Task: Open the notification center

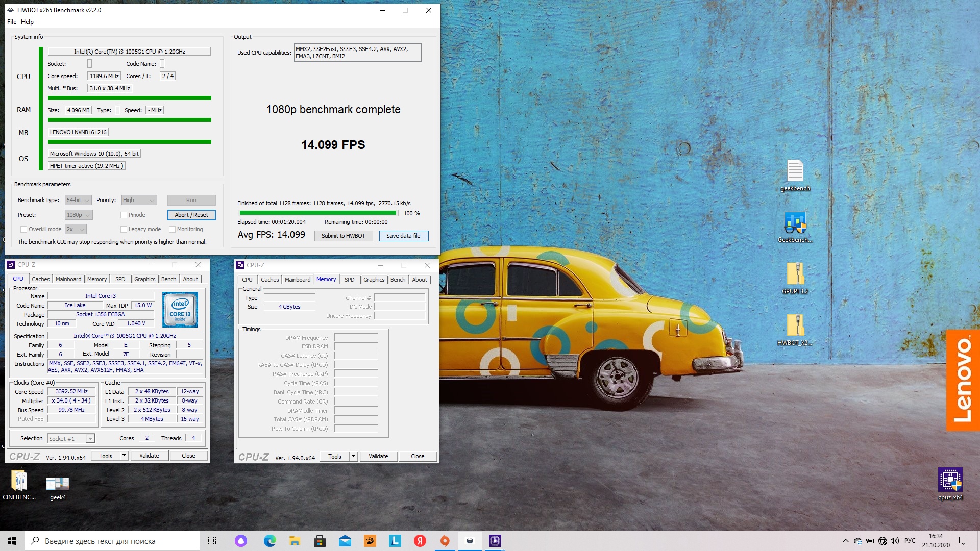Action: (963, 541)
